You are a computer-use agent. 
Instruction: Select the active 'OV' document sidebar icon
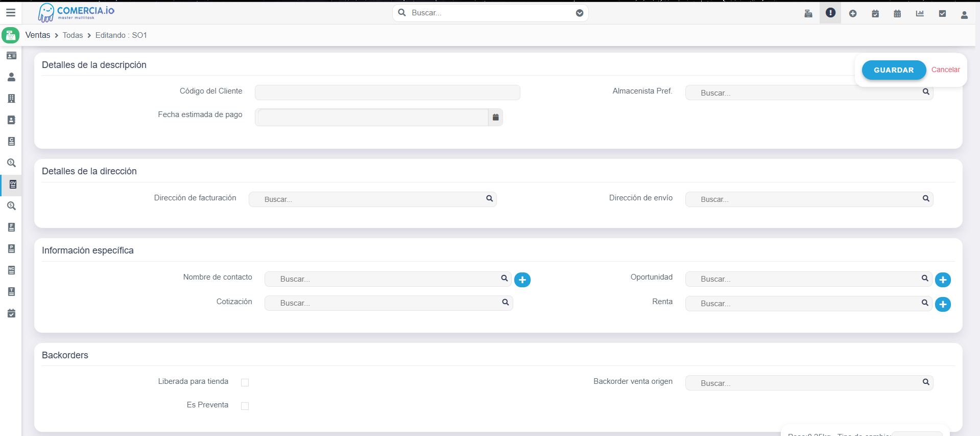[12, 185]
